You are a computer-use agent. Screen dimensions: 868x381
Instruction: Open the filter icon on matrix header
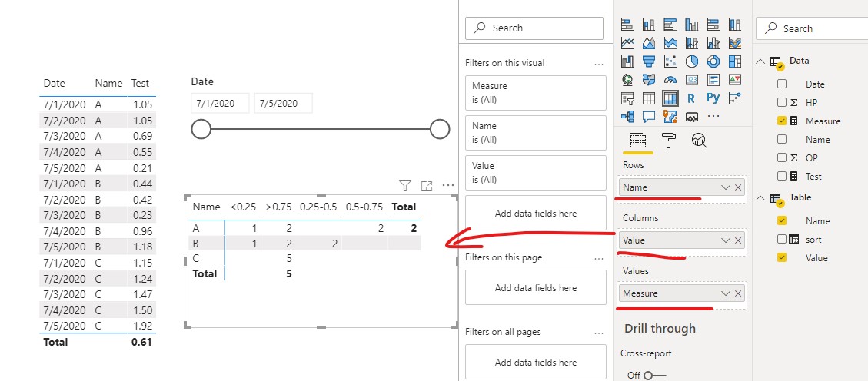pos(404,185)
